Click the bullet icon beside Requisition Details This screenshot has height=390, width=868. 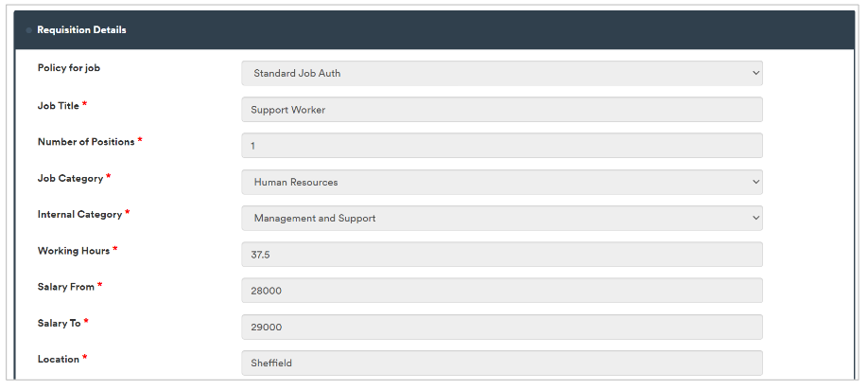[x=29, y=30]
